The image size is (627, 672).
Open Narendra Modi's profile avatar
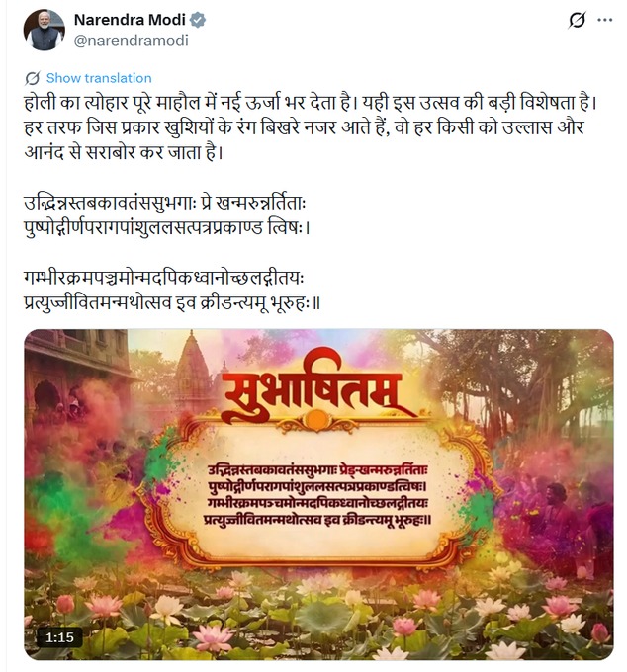tap(45, 30)
